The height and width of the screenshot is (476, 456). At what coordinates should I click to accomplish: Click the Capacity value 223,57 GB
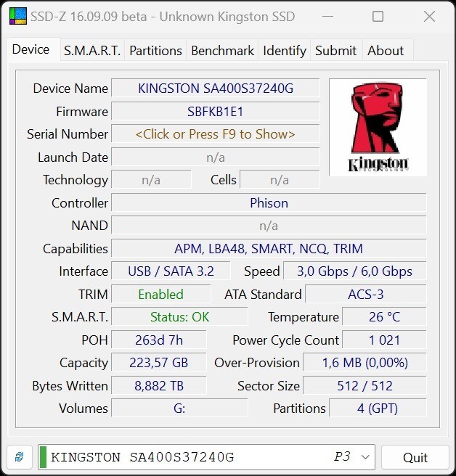coord(159,363)
